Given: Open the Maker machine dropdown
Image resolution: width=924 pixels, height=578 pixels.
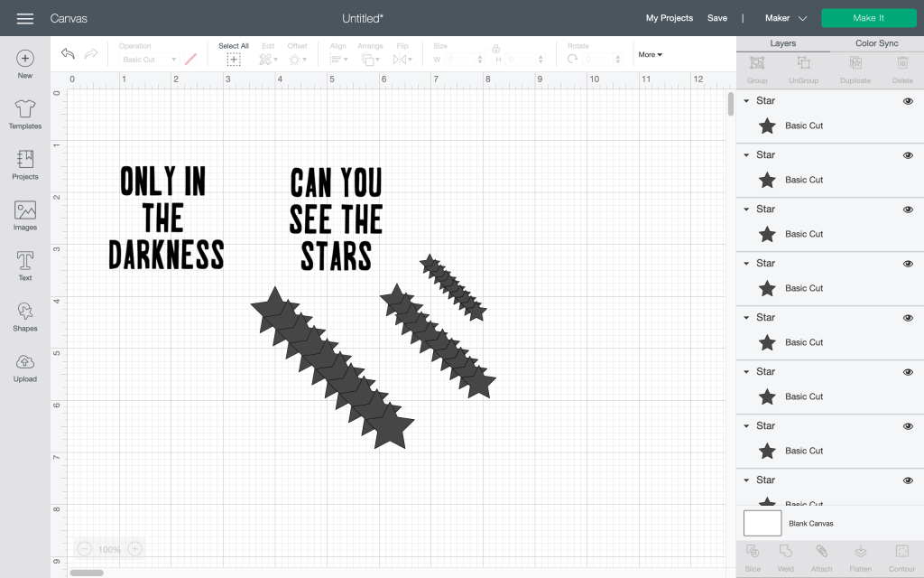Looking at the screenshot, I should click(785, 18).
